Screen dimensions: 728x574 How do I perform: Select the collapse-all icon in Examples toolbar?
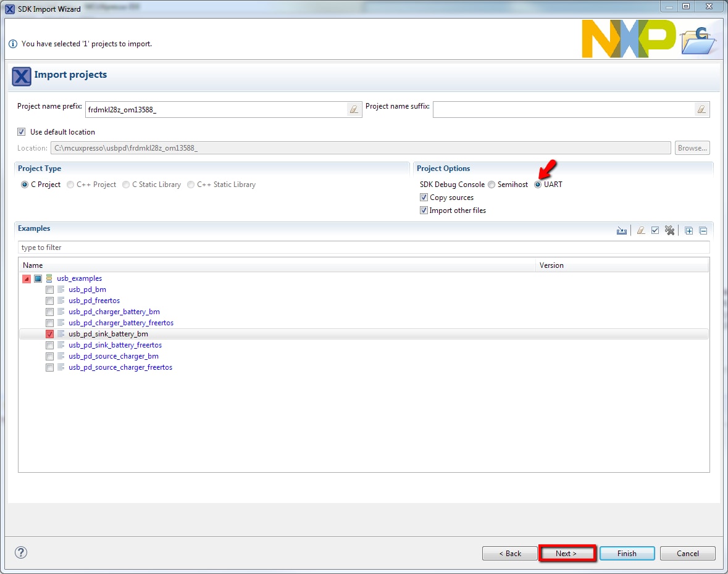click(703, 230)
